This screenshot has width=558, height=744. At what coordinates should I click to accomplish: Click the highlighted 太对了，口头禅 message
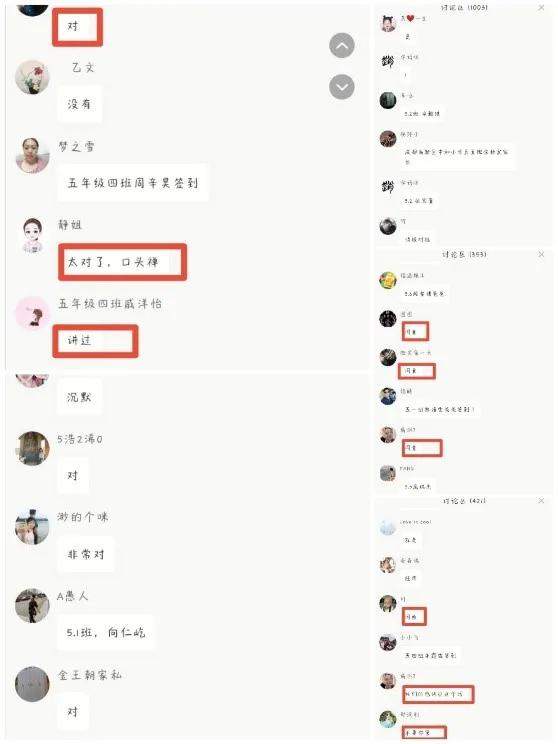pyautogui.click(x=122, y=262)
